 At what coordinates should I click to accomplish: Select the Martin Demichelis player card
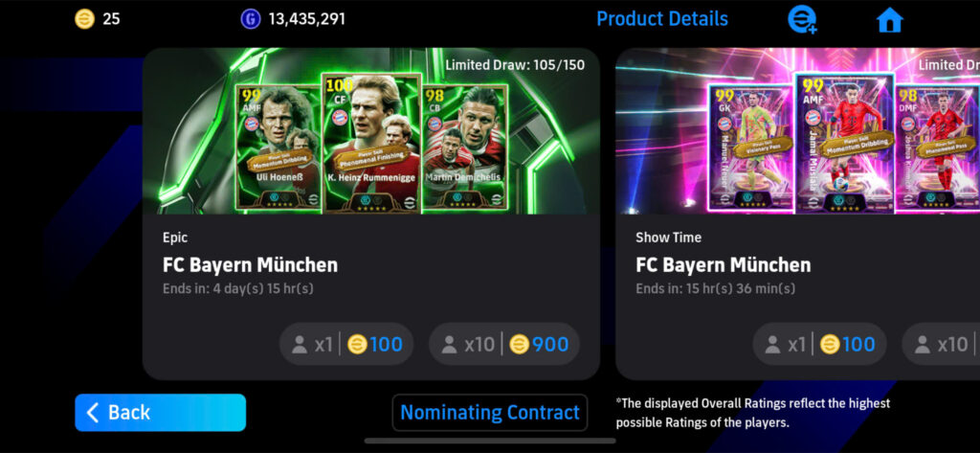pyautogui.click(x=465, y=147)
